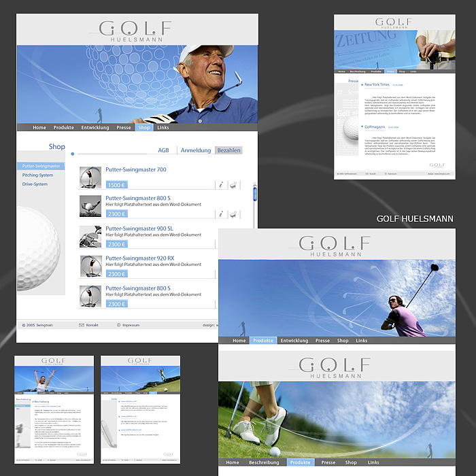
Task: Open Links in the Shop page navigation
Action: click(x=163, y=128)
